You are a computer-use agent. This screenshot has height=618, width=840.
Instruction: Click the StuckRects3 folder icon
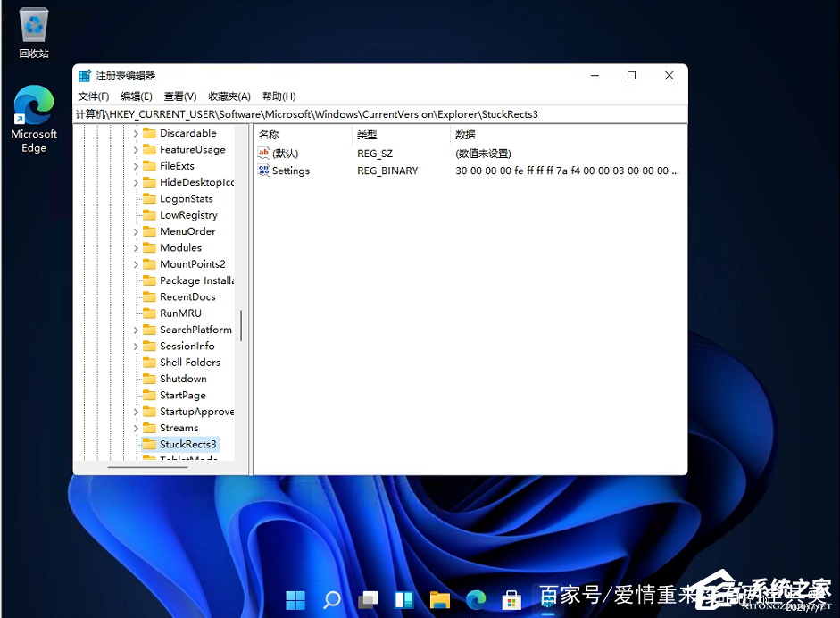[149, 445]
